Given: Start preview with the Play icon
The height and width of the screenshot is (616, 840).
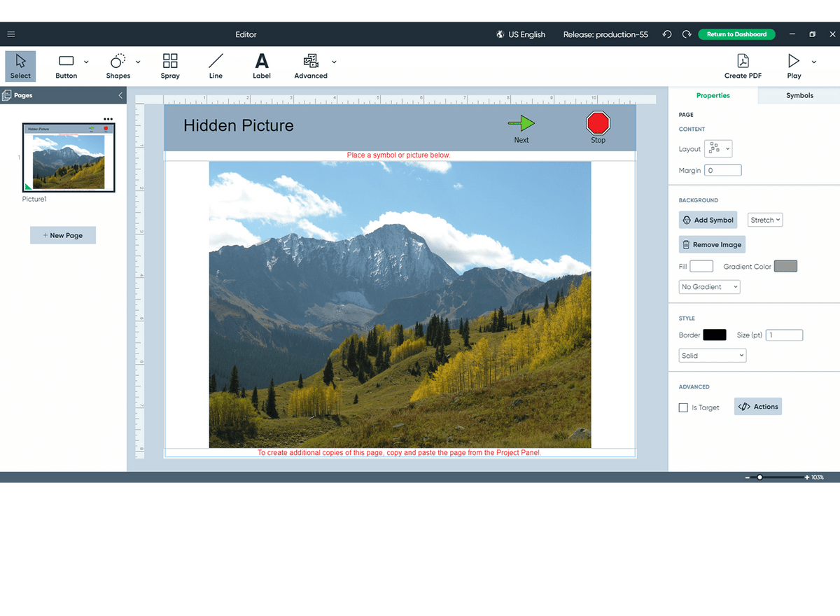Looking at the screenshot, I should [793, 66].
